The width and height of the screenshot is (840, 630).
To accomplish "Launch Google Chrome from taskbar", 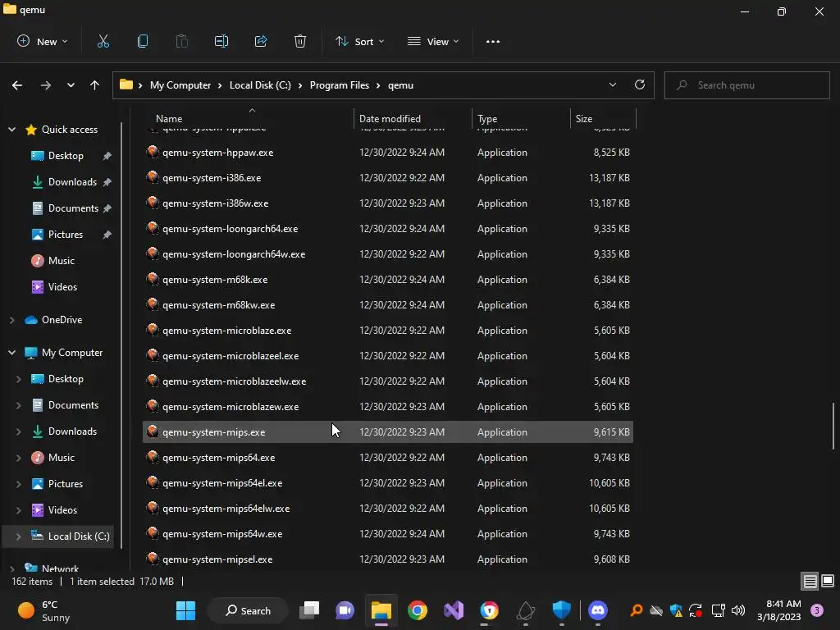I will coord(418,610).
